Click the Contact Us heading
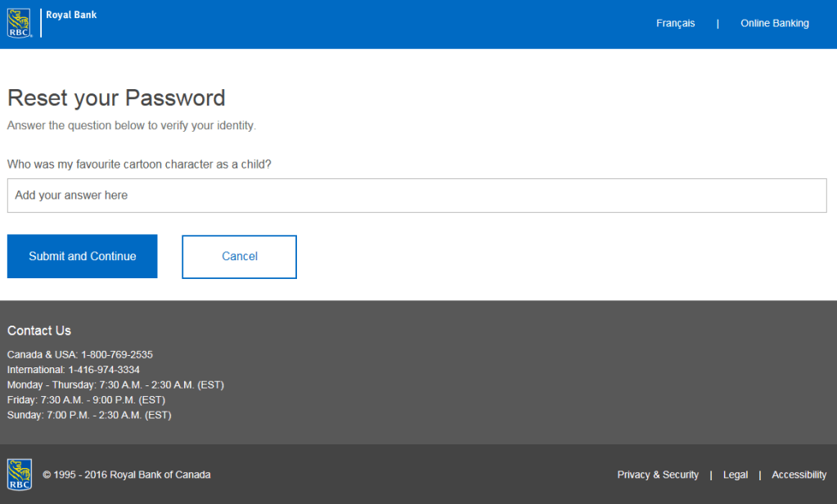The image size is (837, 504). coord(39,331)
